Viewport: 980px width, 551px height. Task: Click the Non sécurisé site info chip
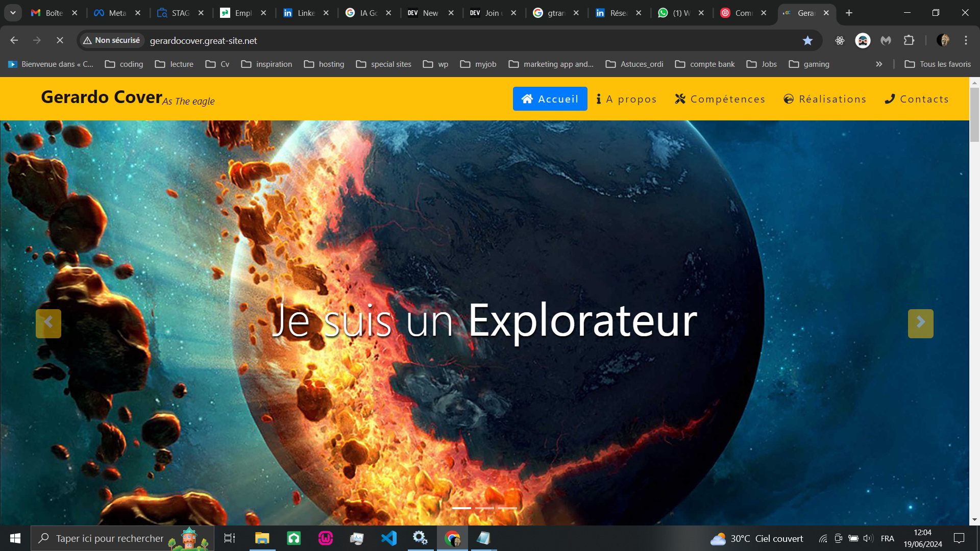[112, 40]
